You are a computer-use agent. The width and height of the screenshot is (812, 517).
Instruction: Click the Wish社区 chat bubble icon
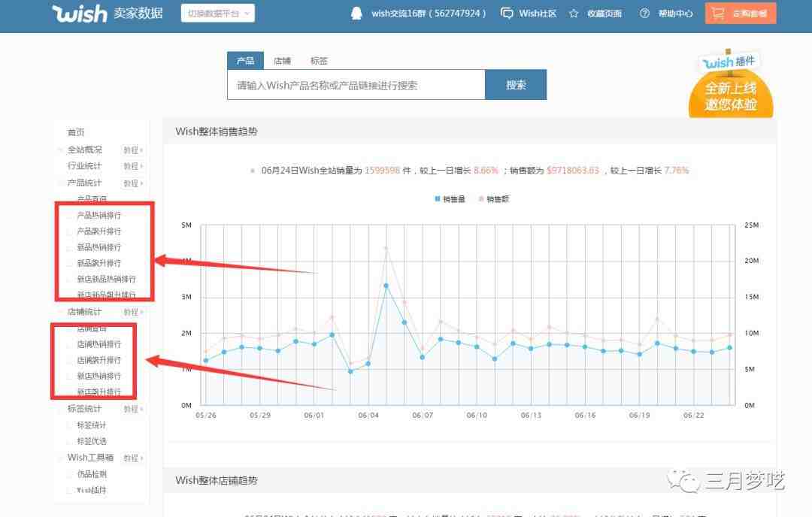click(507, 14)
